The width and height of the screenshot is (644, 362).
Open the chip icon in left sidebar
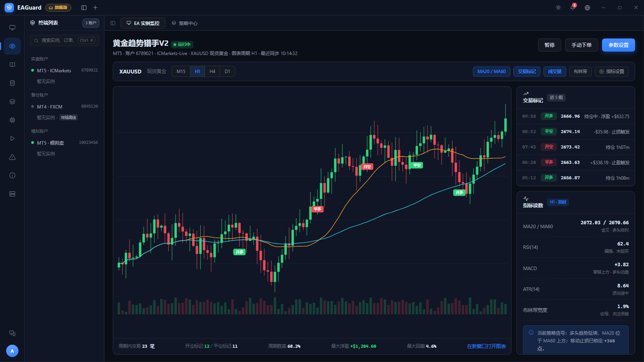click(x=12, y=120)
